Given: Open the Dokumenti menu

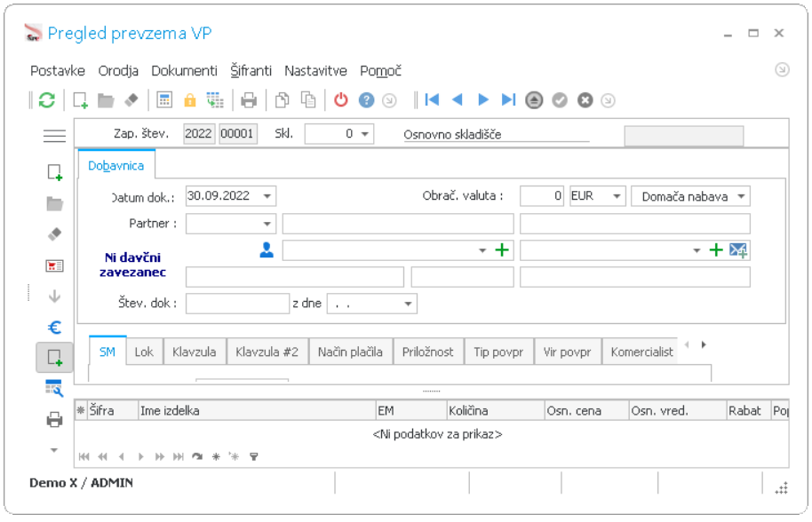Looking at the screenshot, I should [x=185, y=71].
